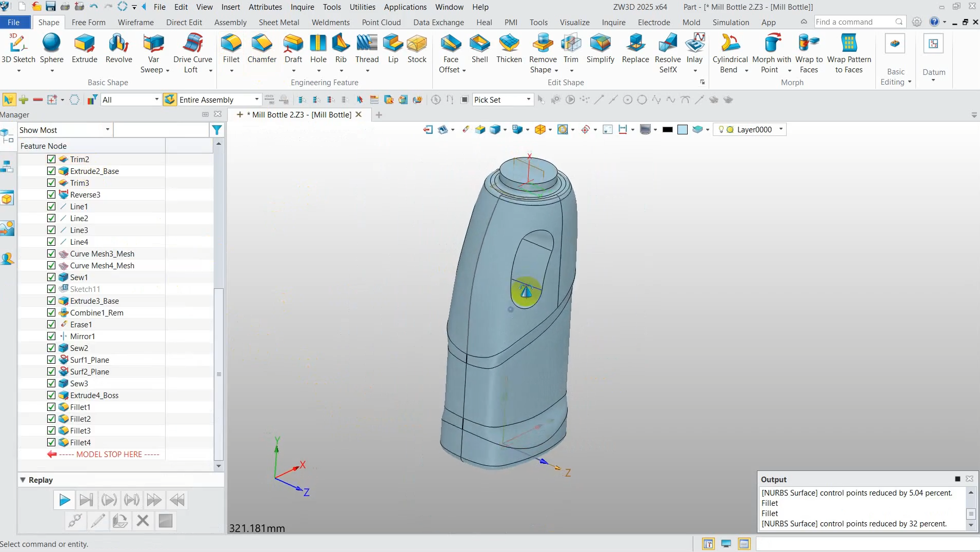
Task: Click the black color swatch in view toolbar
Action: (x=667, y=130)
